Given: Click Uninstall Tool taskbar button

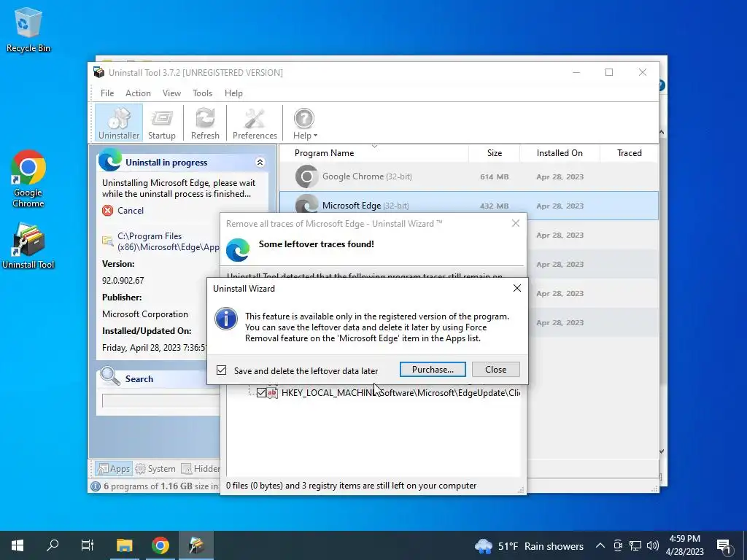Looking at the screenshot, I should point(196,545).
